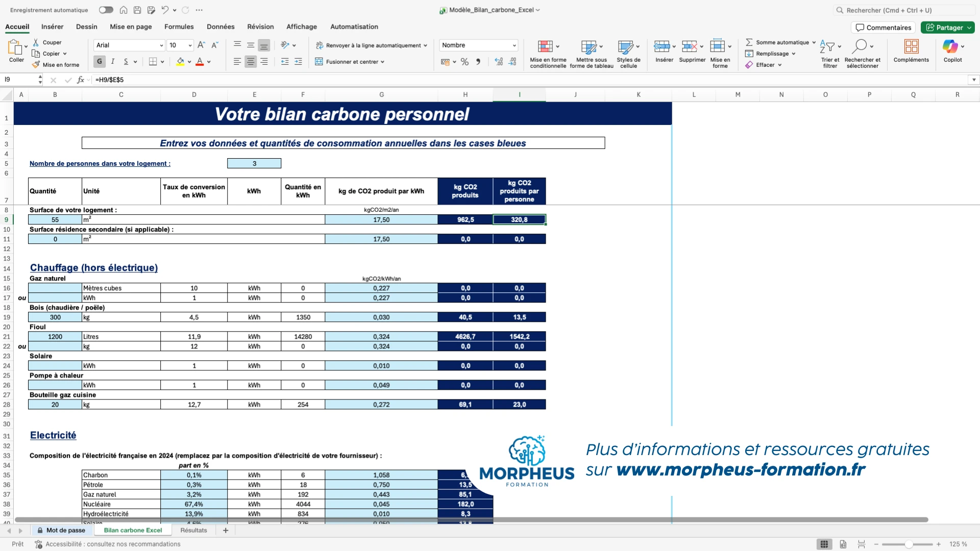
Task: Open the Mise en page tab
Action: click(131, 27)
